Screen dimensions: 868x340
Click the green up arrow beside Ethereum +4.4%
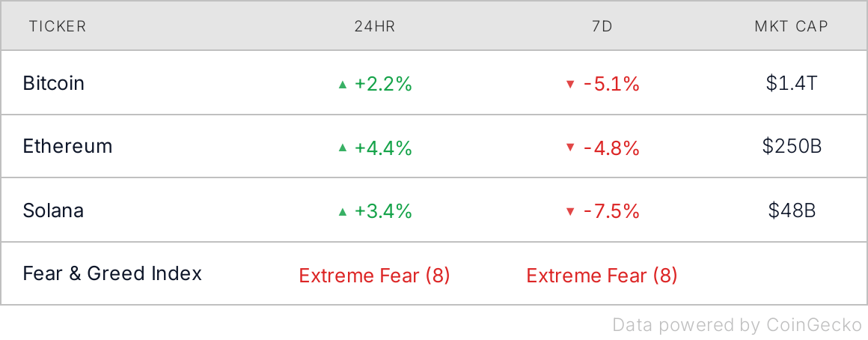click(x=343, y=148)
